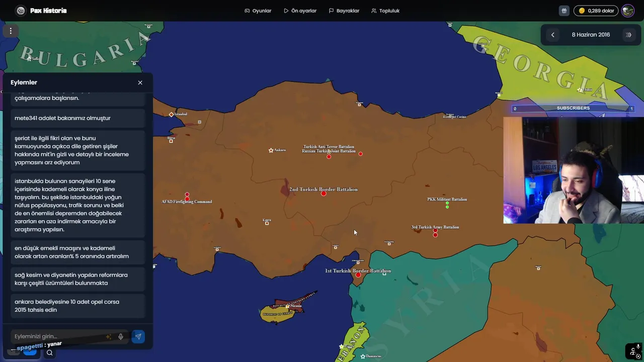Select the 1st Turkish Border Battalion marker
This screenshot has width=644, height=362.
(358, 275)
